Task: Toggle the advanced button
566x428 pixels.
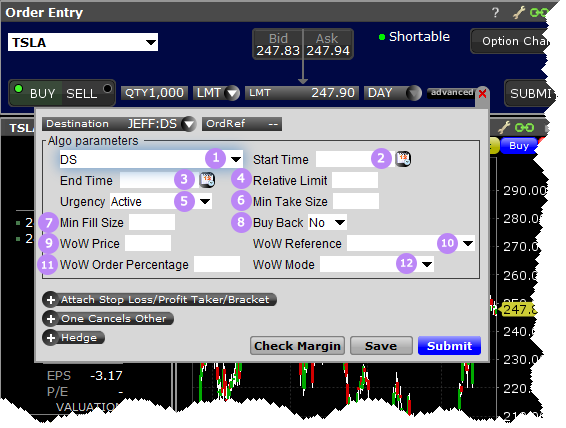Action: coord(452,93)
